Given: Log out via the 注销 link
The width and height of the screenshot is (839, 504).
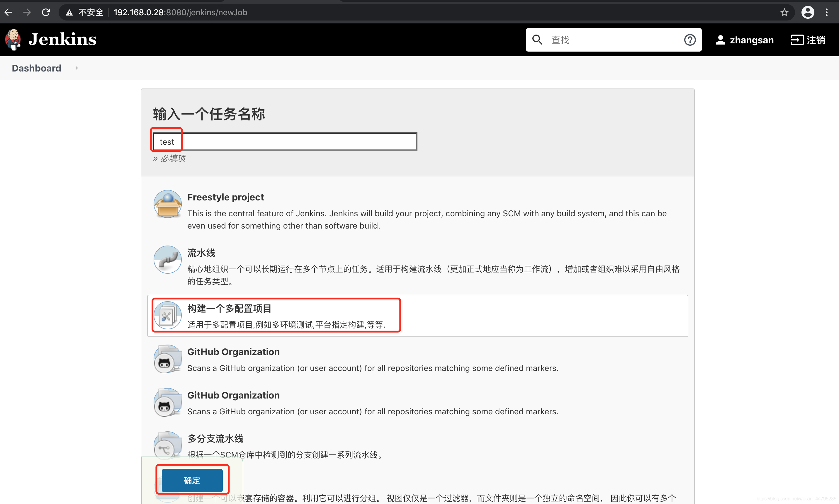Looking at the screenshot, I should 816,40.
